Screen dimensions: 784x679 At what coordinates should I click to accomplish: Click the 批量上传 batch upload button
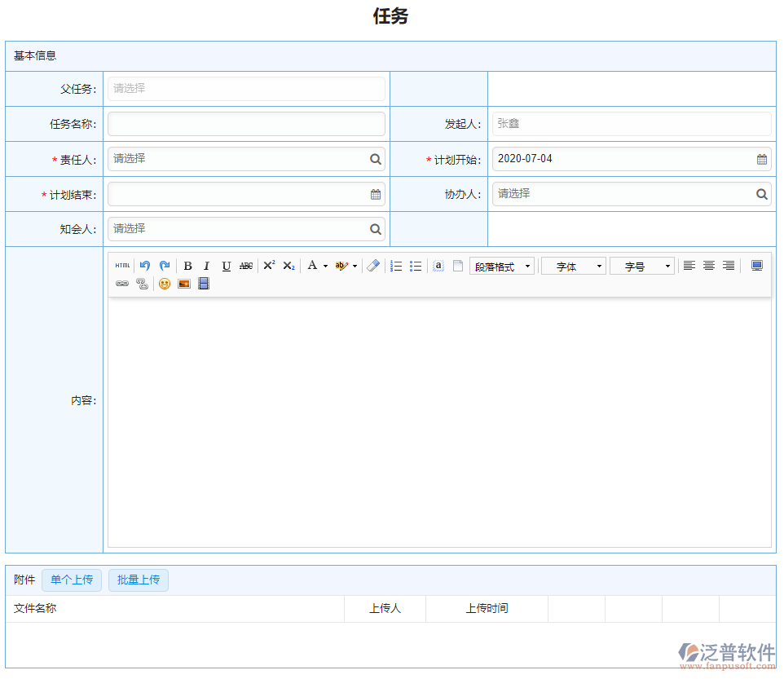pyautogui.click(x=138, y=580)
